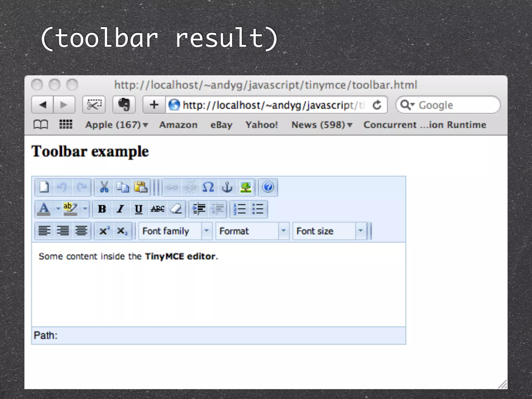This screenshot has height=399, width=532.
Task: Open the Amazon bookmark
Action: (178, 125)
